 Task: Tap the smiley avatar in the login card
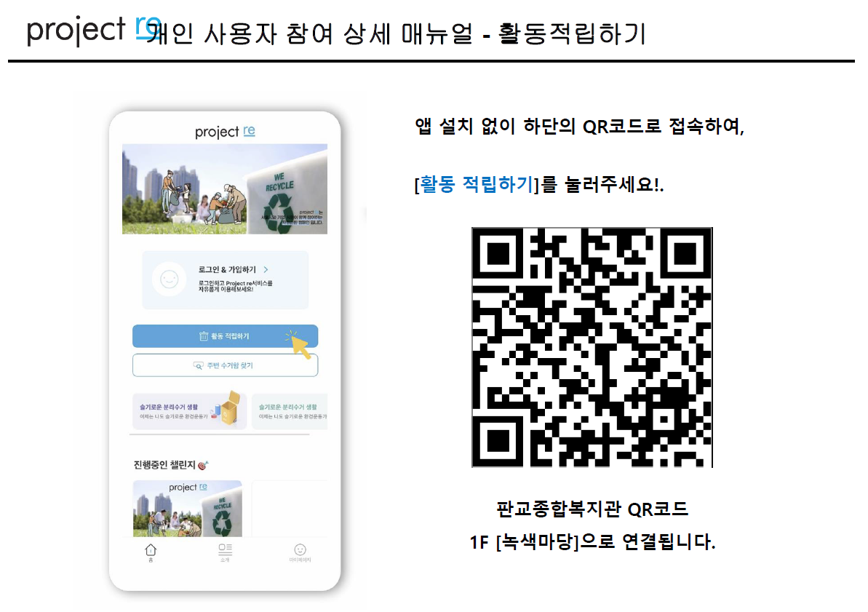(x=169, y=279)
